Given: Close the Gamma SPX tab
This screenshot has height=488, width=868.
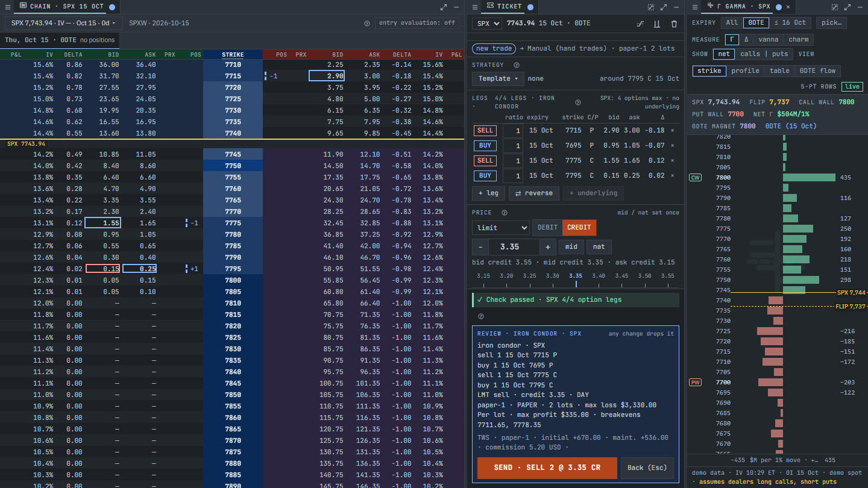Looking at the screenshot, I should click(788, 7).
